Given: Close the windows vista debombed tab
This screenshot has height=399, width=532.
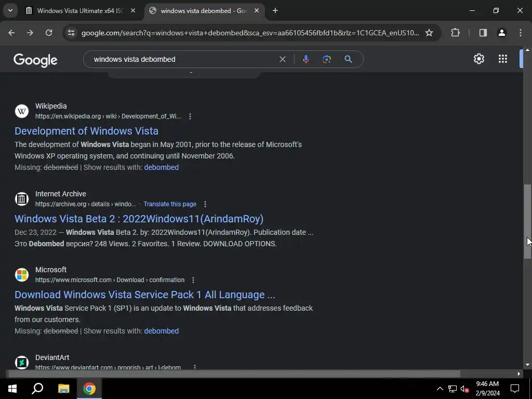Looking at the screenshot, I should click(257, 10).
